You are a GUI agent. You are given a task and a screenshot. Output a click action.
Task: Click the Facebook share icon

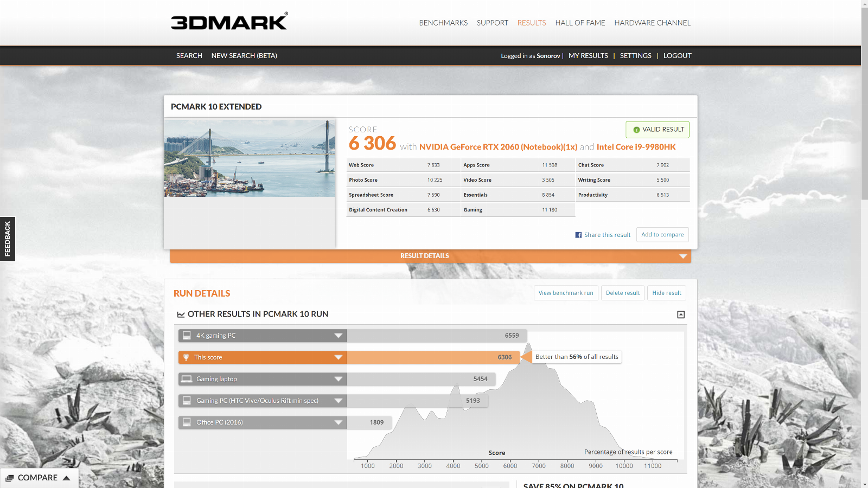point(578,235)
